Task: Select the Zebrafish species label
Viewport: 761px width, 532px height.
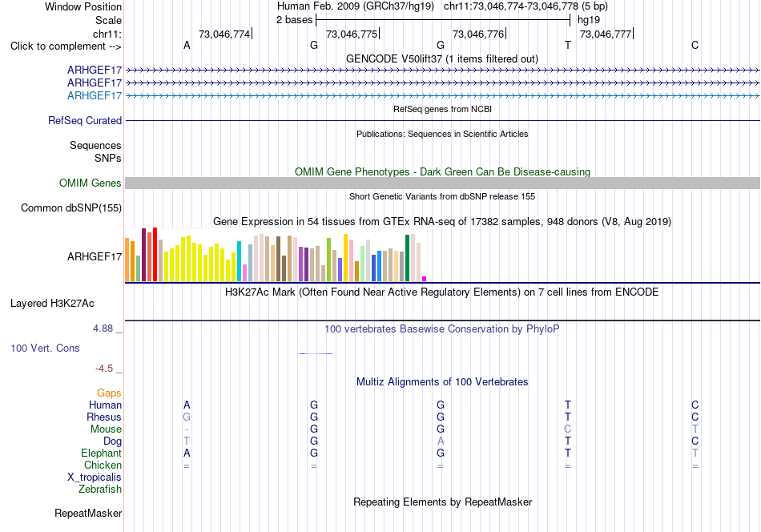Action: [x=100, y=490]
